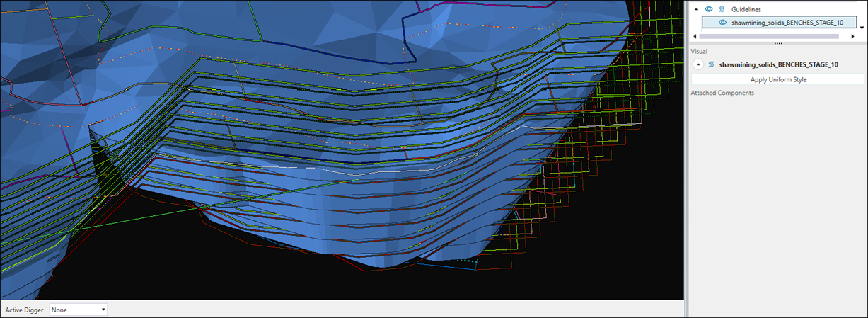This screenshot has width=868, height=318.
Task: Click the bold shawmining_solids_BENCHES_STAGE_10 heading
Action: coord(778,64)
